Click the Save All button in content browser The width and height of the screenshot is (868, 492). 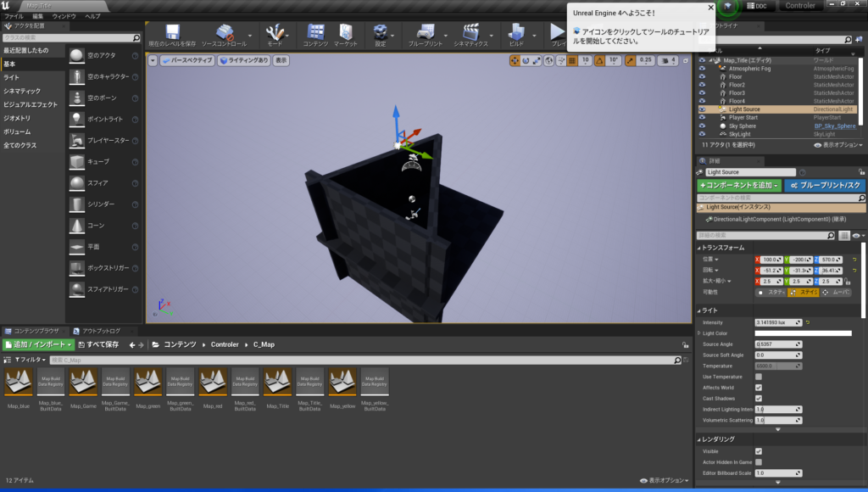point(100,345)
